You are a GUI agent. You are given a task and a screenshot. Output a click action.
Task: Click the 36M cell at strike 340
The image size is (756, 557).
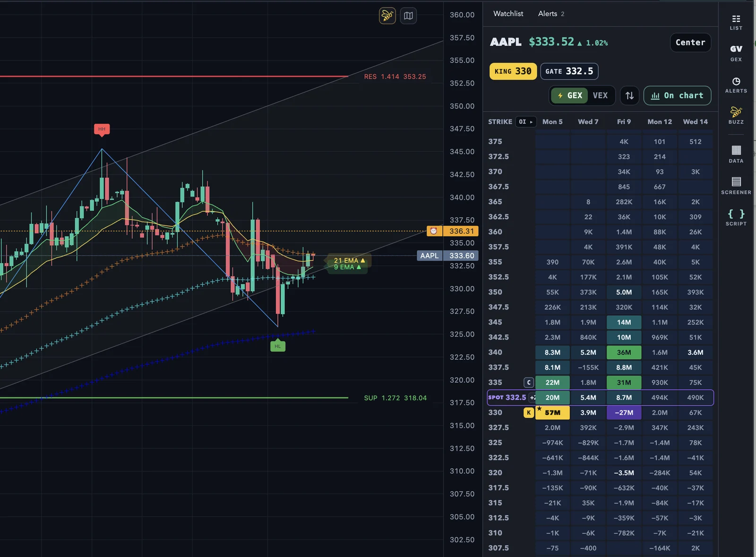click(x=624, y=352)
